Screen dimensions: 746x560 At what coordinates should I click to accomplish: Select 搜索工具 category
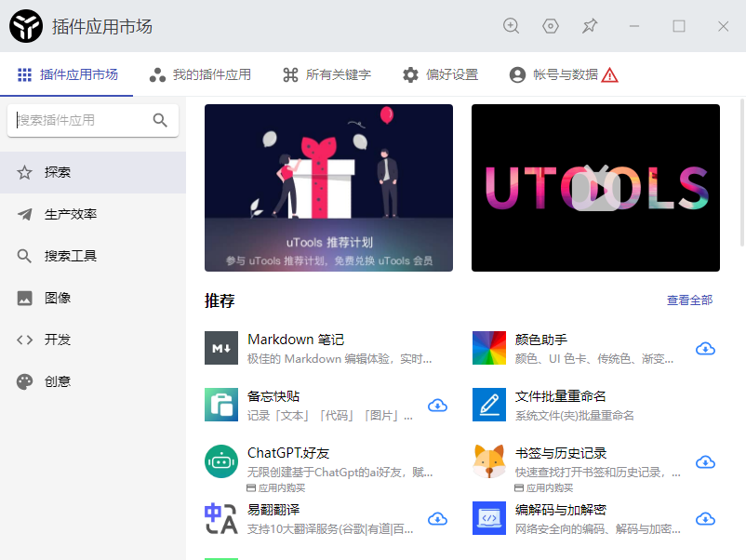[x=93, y=256]
